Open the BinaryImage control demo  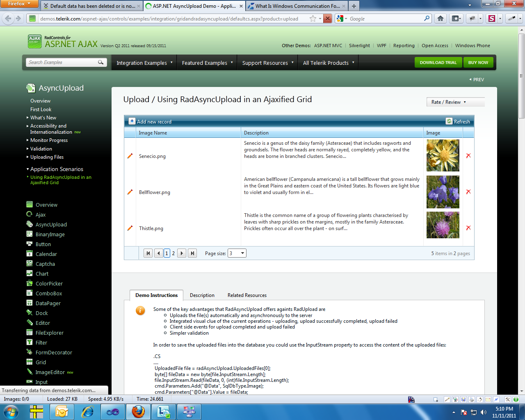[x=50, y=234]
